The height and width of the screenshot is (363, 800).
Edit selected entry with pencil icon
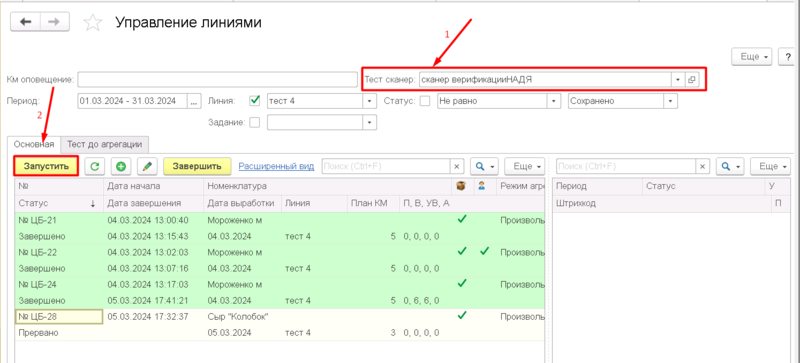pyautogui.click(x=148, y=166)
